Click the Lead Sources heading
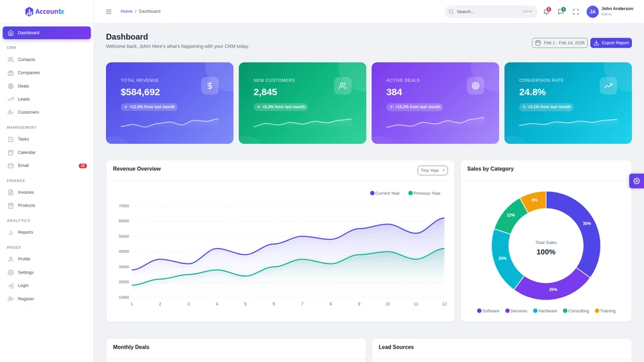Screen dimensions: 644x362 coord(396,347)
